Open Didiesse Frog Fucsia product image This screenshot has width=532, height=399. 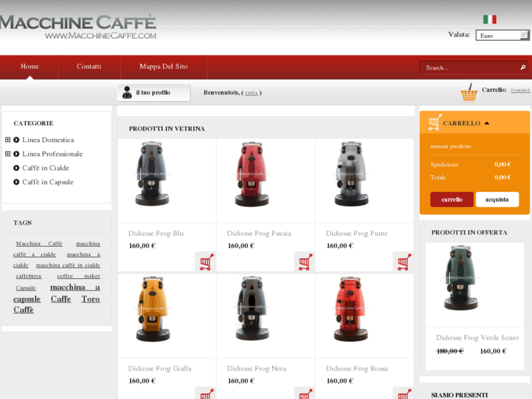click(x=252, y=174)
